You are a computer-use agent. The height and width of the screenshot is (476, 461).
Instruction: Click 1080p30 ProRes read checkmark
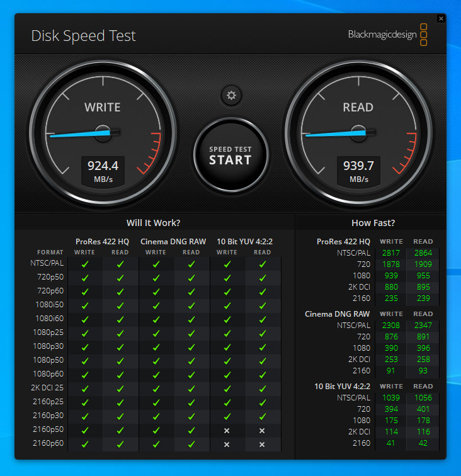120,347
